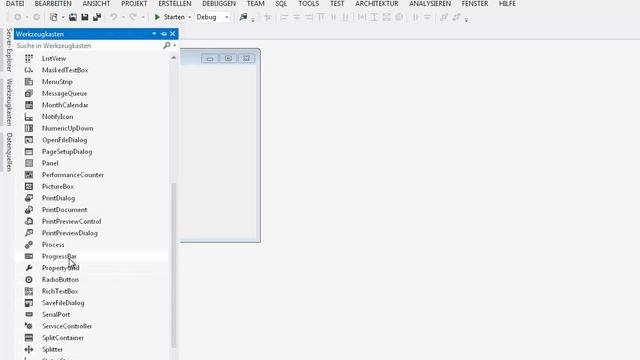Image resolution: width=640 pixels, height=360 pixels.
Task: Select the SaveFileDialog icon
Action: (x=29, y=303)
